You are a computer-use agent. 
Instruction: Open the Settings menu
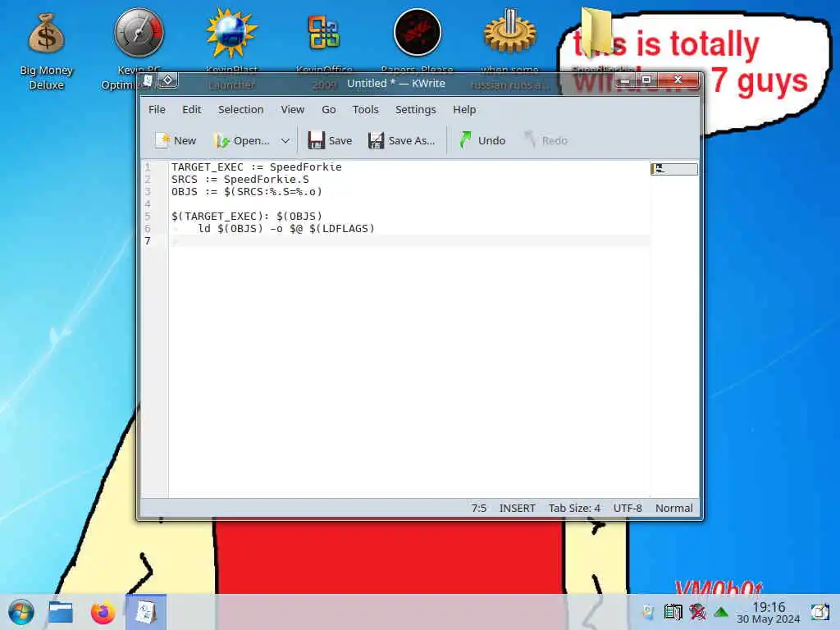(415, 109)
